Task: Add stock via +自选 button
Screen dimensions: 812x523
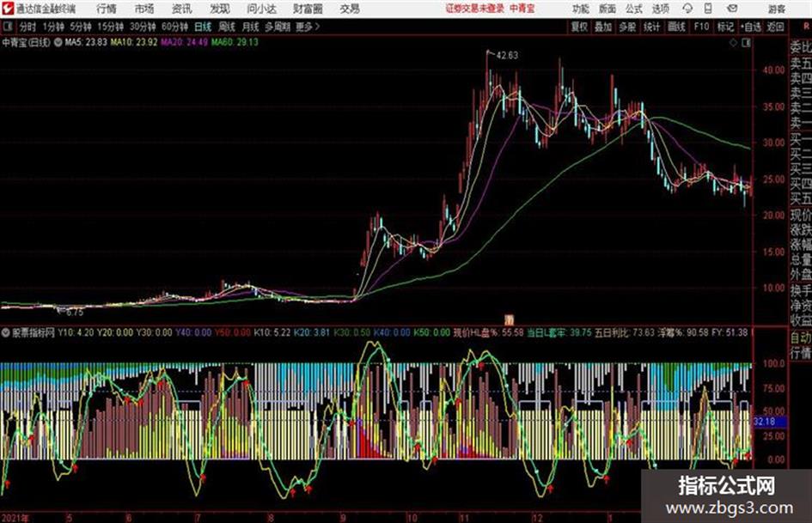Action: (751, 27)
